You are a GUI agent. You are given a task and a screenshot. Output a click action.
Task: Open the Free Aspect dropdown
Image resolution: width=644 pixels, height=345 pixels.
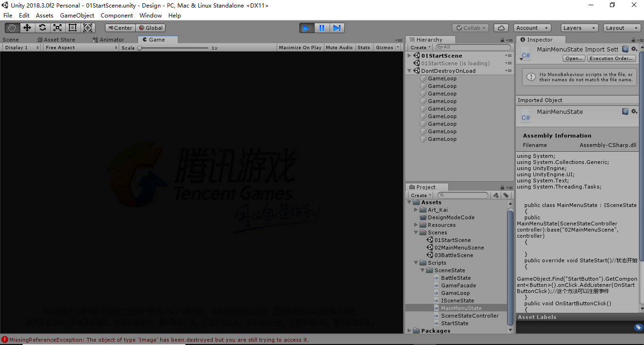coord(81,47)
